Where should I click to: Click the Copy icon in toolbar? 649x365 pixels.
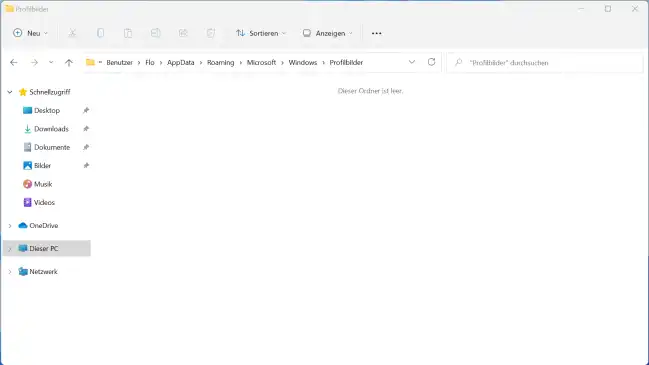click(x=100, y=33)
